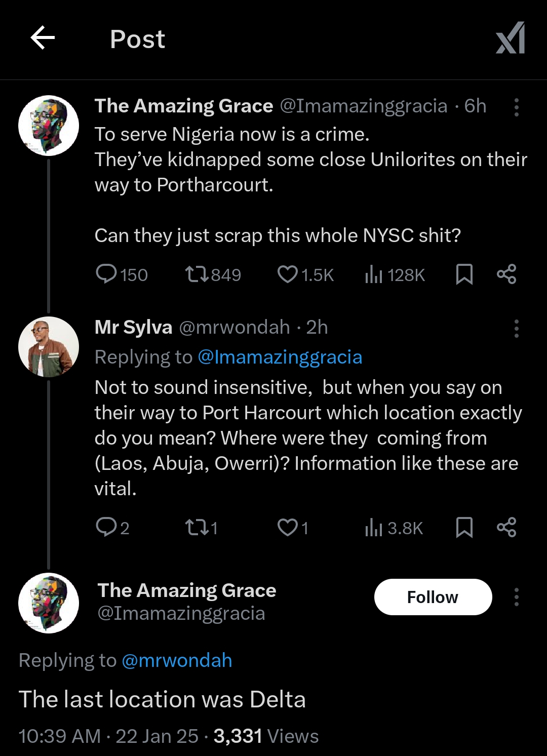The height and width of the screenshot is (756, 547).
Task: Repost the post with 849 reposts
Action: tap(197, 274)
